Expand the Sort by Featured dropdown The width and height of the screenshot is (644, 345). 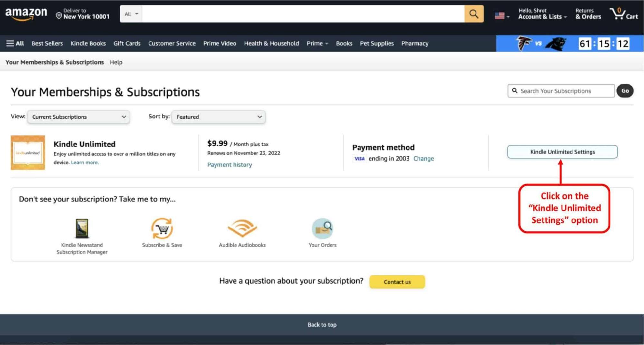click(218, 117)
